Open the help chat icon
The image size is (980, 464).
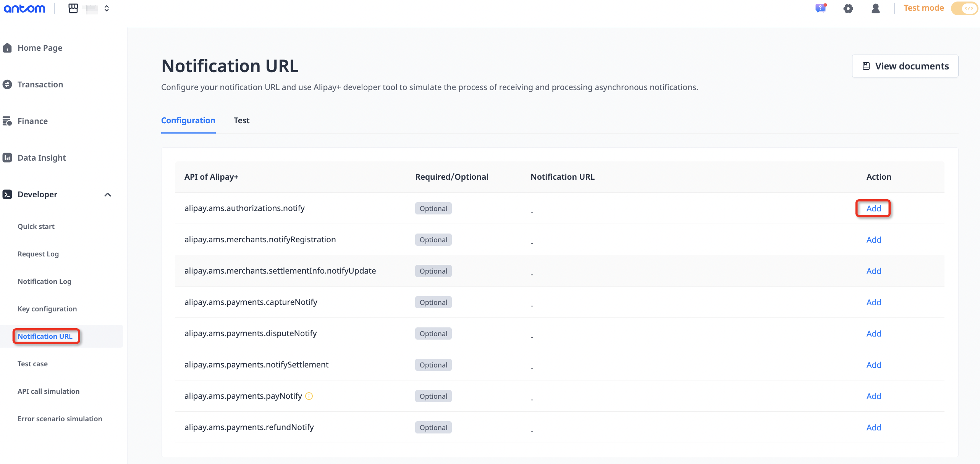pos(820,8)
